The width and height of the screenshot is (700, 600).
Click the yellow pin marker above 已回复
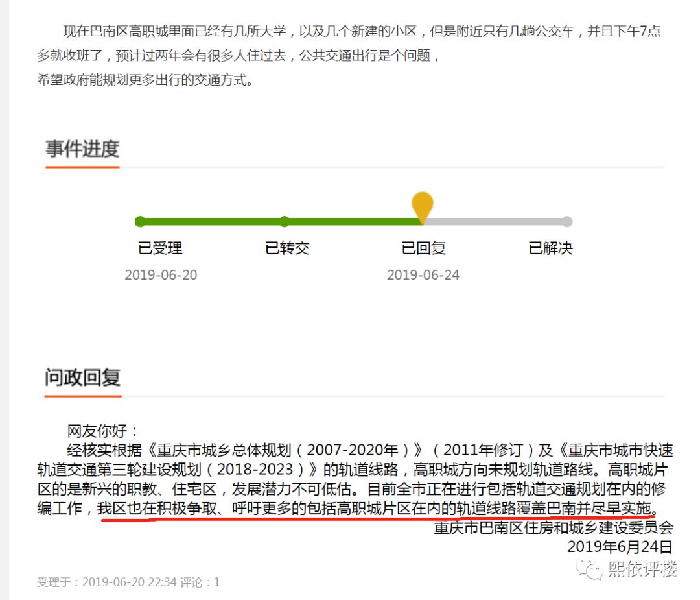coord(422,204)
